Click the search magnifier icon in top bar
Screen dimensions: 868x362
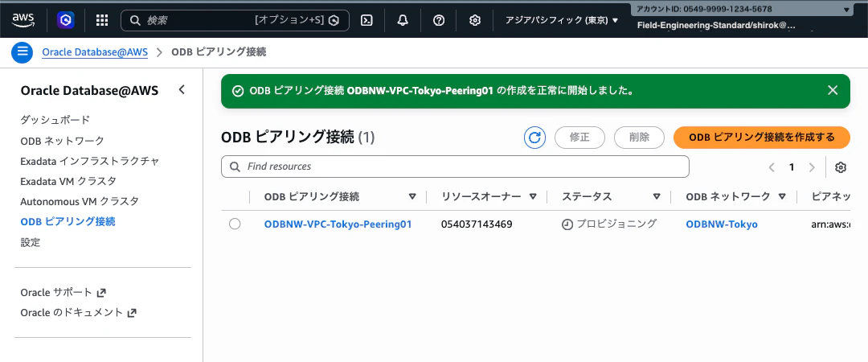tap(134, 20)
